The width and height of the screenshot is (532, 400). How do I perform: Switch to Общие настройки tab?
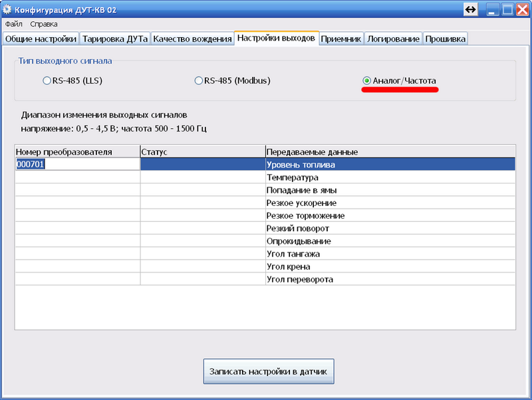point(41,39)
